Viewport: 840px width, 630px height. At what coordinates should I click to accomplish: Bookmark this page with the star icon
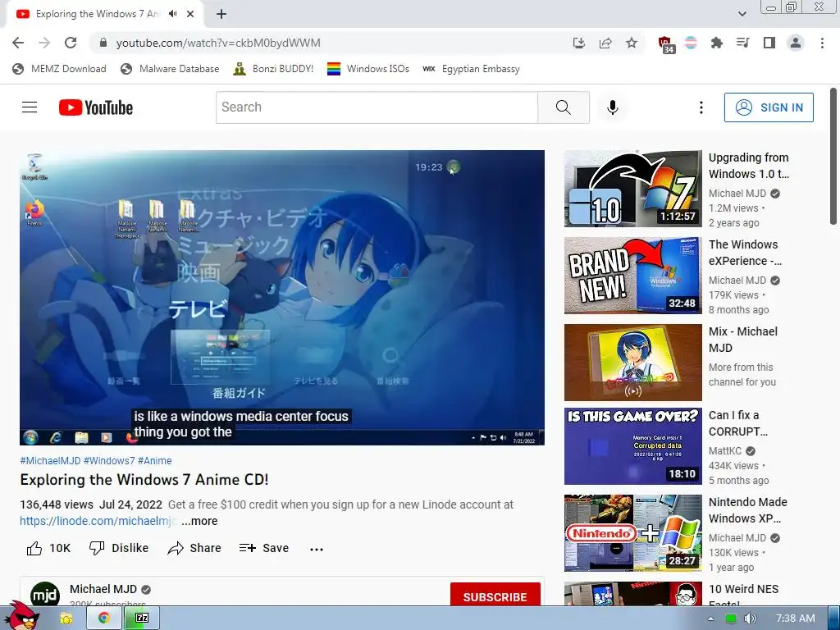(x=632, y=43)
